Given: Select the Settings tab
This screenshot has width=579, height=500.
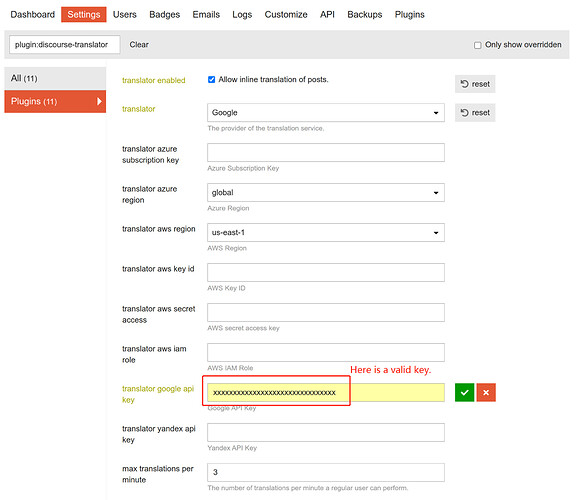Looking at the screenshot, I should click(x=84, y=14).
